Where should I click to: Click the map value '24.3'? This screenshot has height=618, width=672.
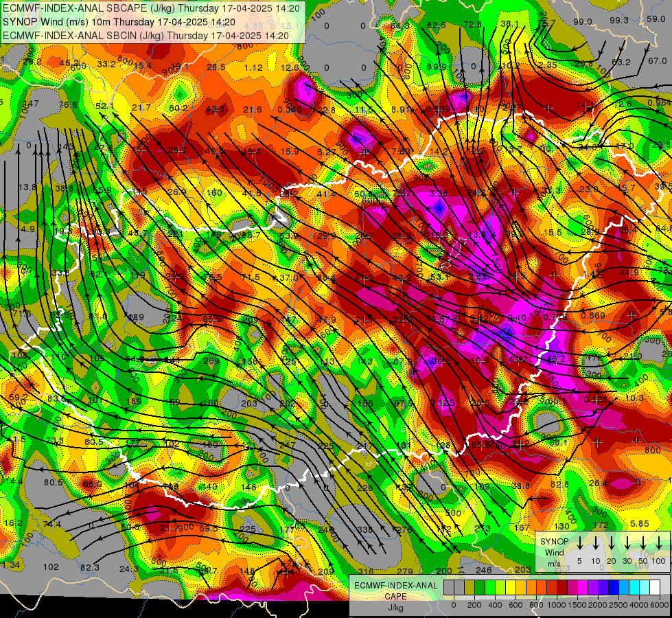(129, 569)
